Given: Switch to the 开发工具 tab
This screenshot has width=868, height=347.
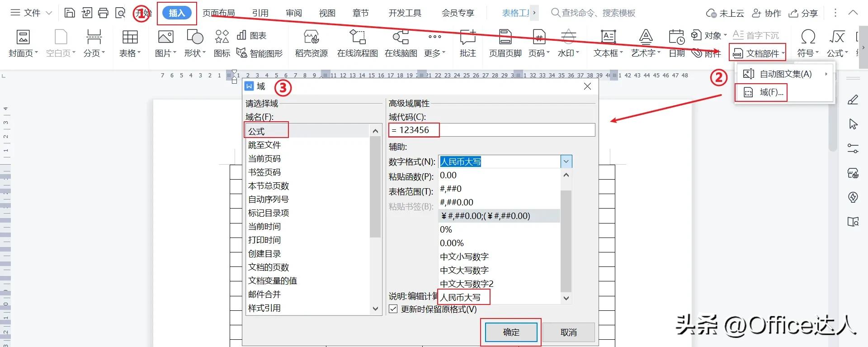Looking at the screenshot, I should (x=405, y=13).
